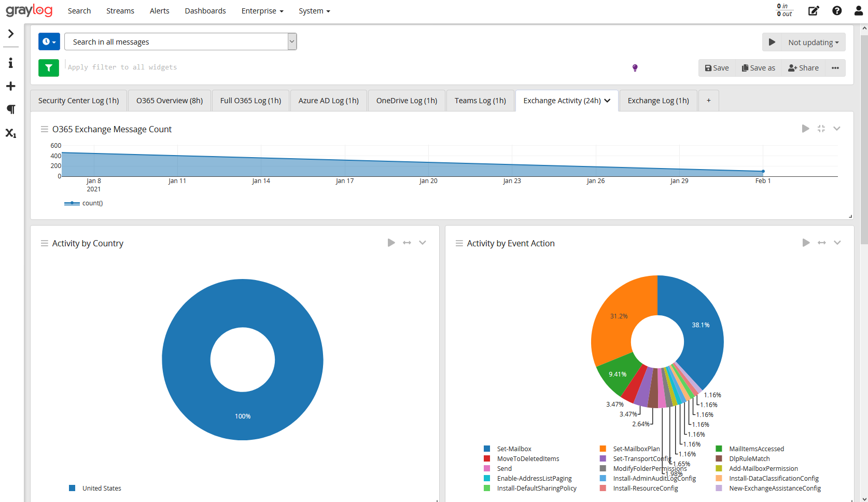
Task: Click the count() legend entry
Action: 83,203
